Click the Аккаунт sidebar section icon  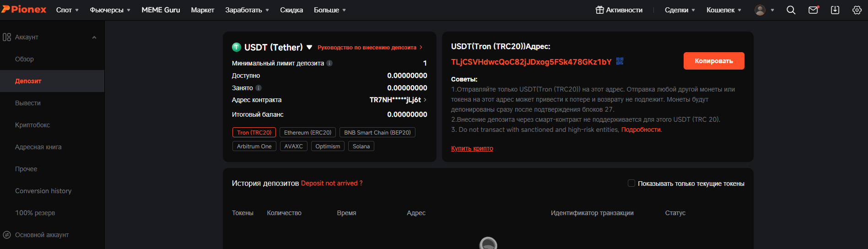(7, 37)
